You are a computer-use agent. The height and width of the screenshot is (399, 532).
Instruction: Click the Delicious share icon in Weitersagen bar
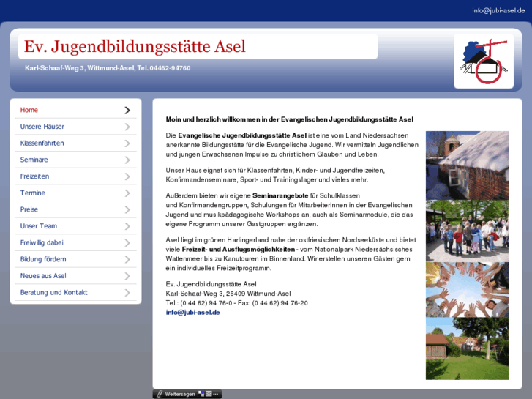click(x=201, y=394)
